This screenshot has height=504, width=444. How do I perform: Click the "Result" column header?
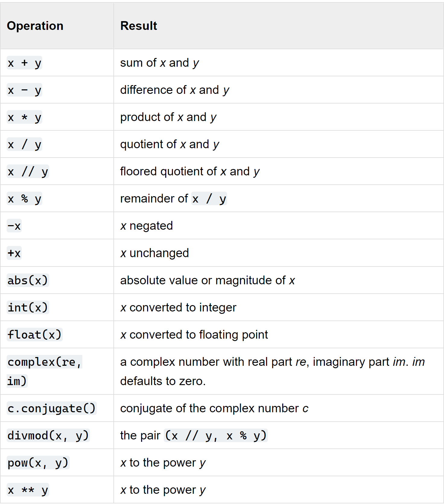(138, 26)
